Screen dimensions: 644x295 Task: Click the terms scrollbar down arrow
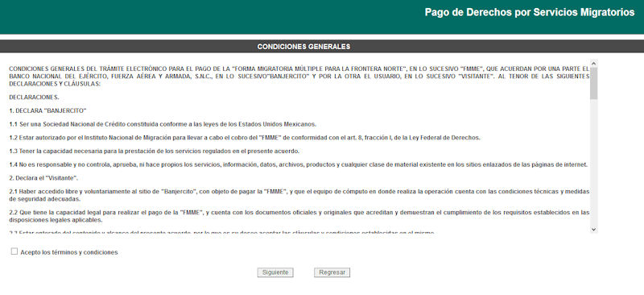[x=593, y=229]
